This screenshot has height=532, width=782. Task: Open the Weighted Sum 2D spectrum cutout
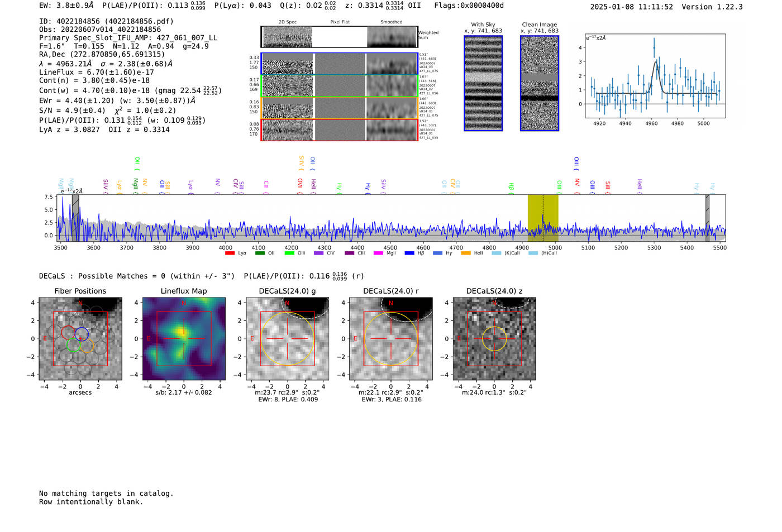coord(287,37)
